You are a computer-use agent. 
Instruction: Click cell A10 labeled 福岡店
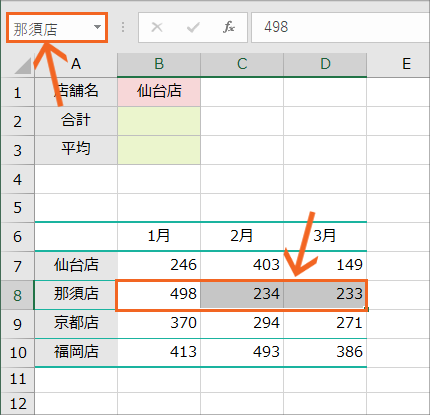(76, 353)
